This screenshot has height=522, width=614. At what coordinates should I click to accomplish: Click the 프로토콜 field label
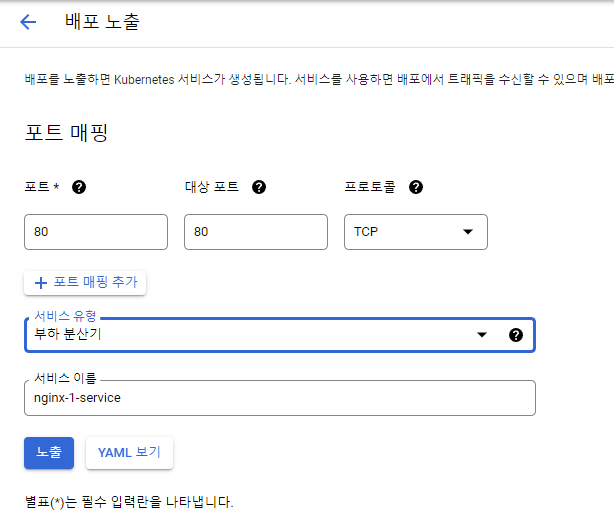pyautogui.click(x=370, y=187)
